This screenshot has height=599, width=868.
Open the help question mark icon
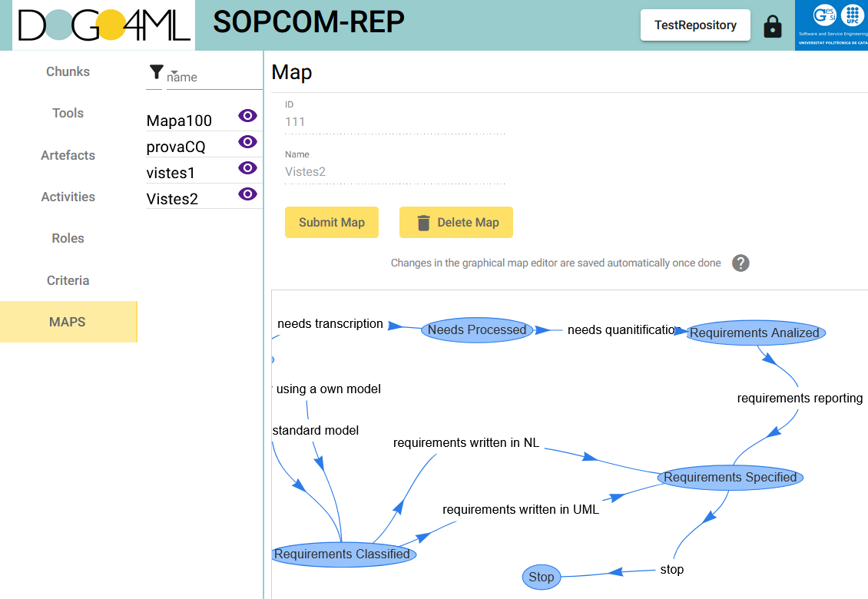(740, 263)
